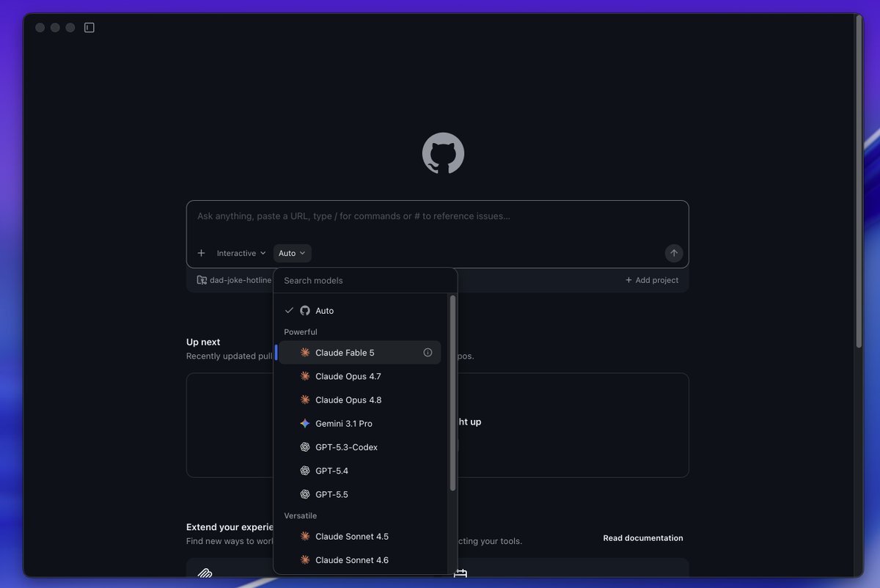Click the GPT-5.4 OpenAI icon
The image size is (880, 588).
305,471
